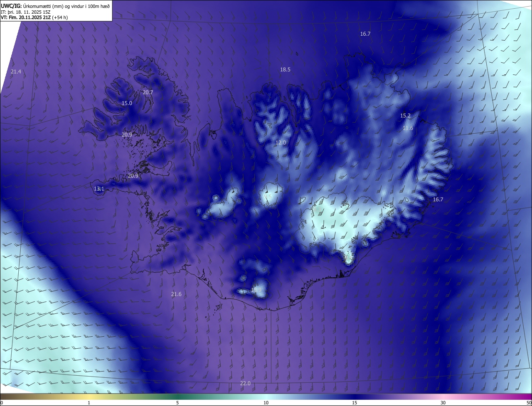Image resolution: width=532 pixels, height=406 pixels.
Task: Click the 12.0 value label in north Iceland
Action: (x=281, y=142)
